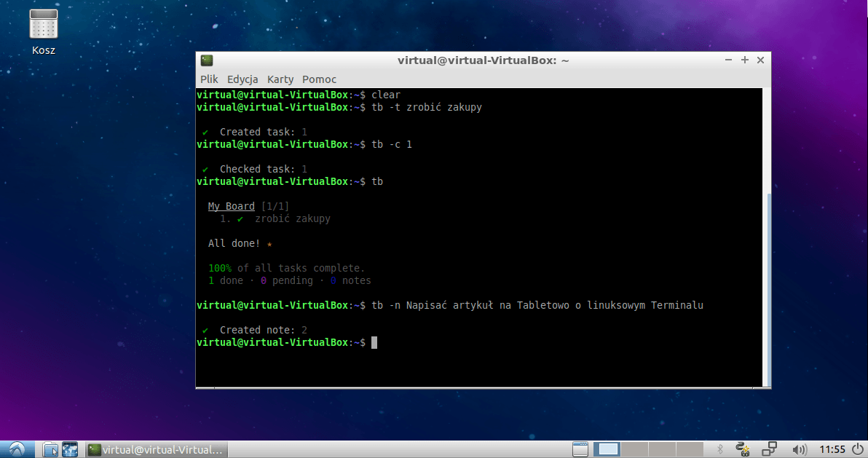Click the 'clear' command text
868x458 pixels.
tap(386, 95)
